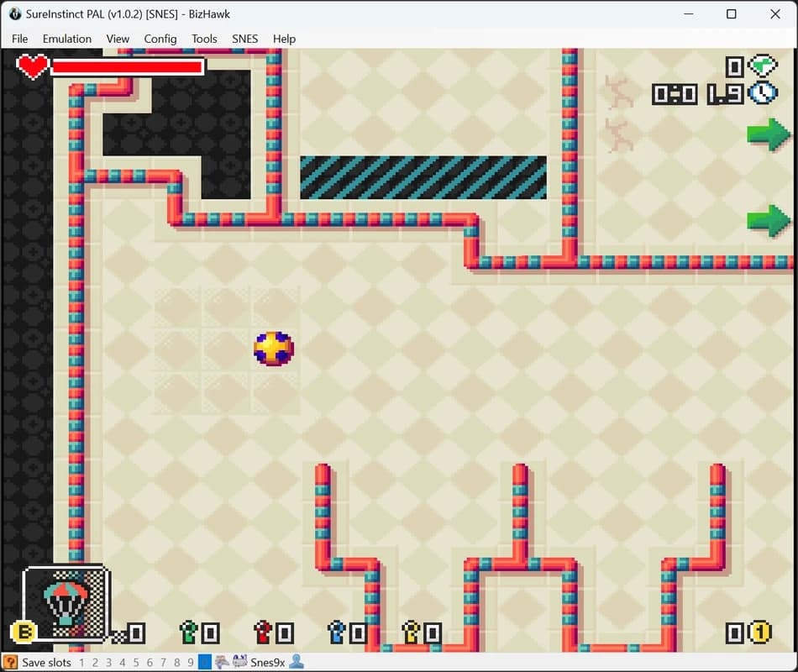The image size is (798, 672).
Task: Open the SNES menu
Action: [x=244, y=39]
